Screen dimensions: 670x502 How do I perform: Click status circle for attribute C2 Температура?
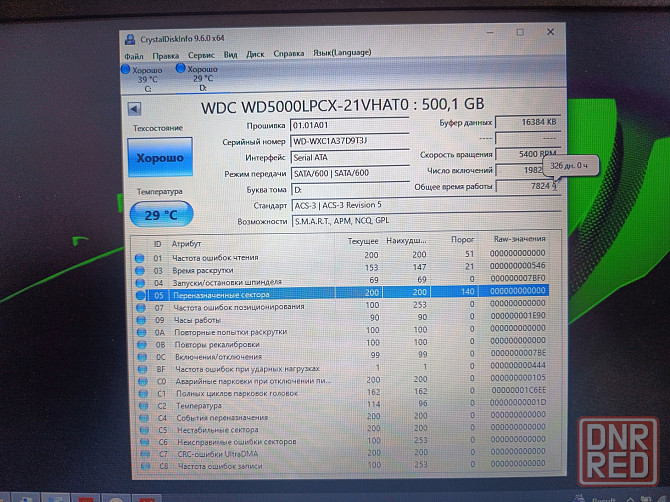[x=141, y=406]
